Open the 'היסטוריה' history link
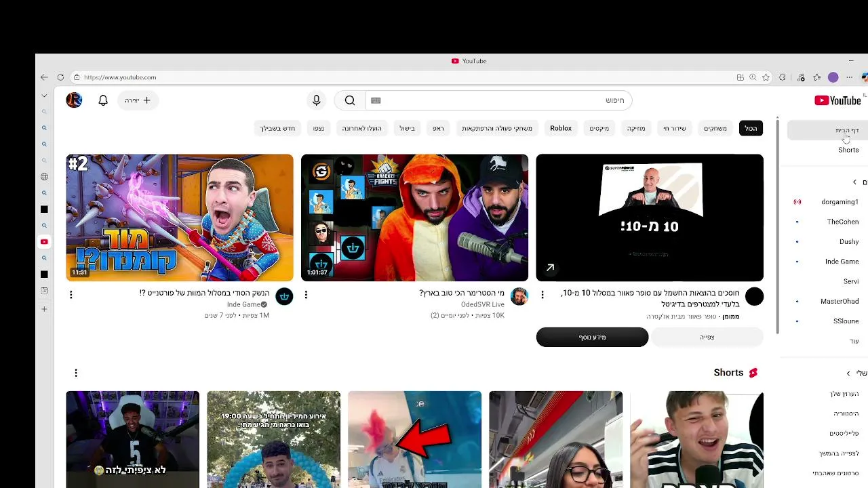Screen dimensions: 868x488 [846, 413]
